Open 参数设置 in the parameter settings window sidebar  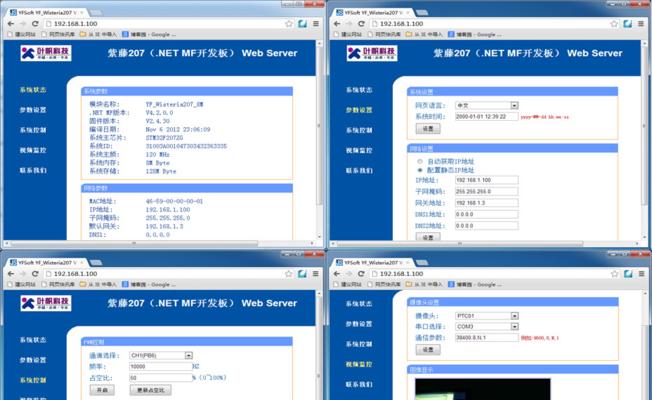coord(359,110)
